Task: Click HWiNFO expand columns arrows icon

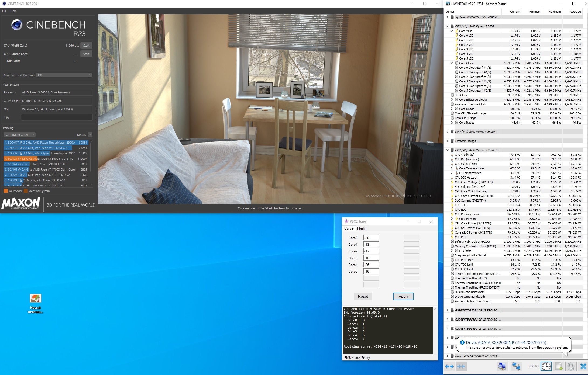Action: point(449,366)
